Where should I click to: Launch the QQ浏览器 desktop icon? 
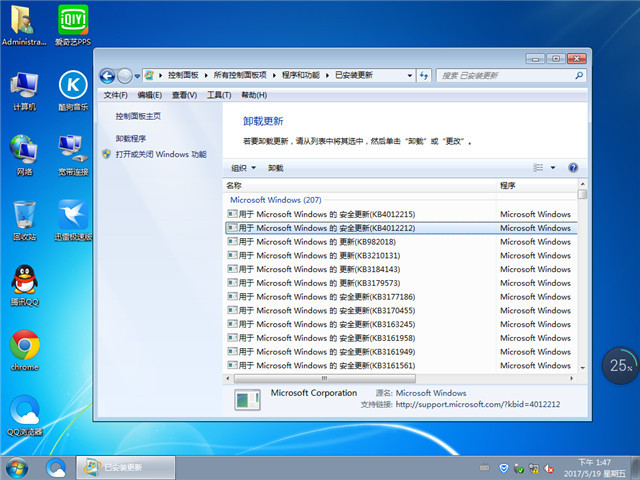click(24, 416)
